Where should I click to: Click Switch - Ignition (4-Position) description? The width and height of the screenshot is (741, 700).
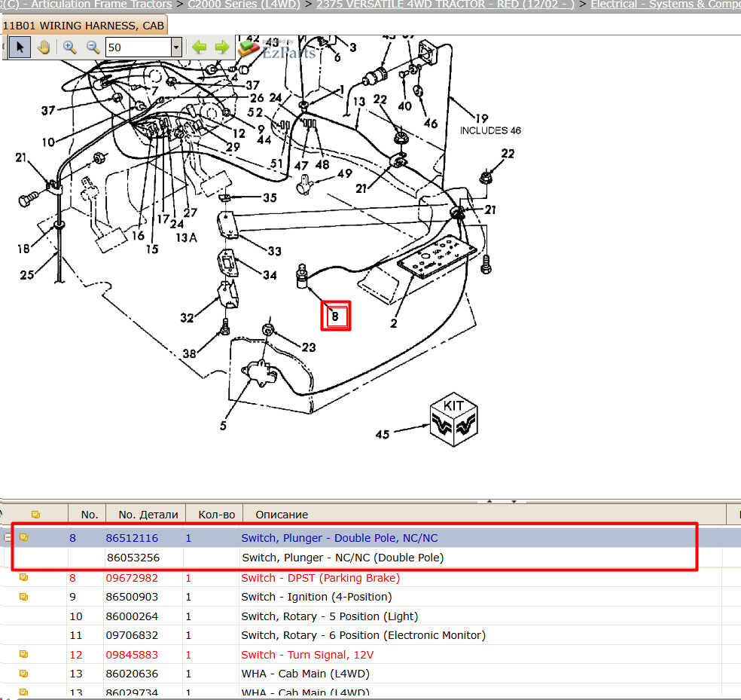coord(316,597)
